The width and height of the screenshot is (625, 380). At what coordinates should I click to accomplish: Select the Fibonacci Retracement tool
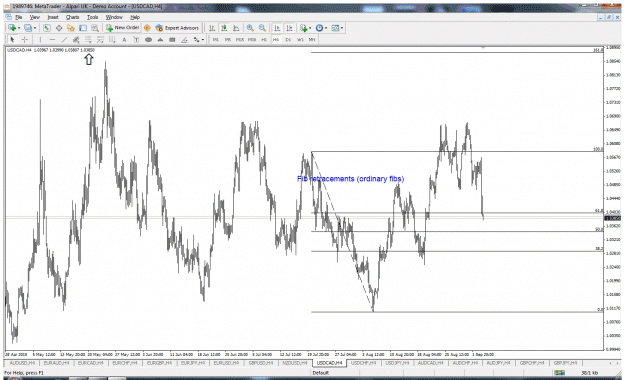click(x=88, y=39)
